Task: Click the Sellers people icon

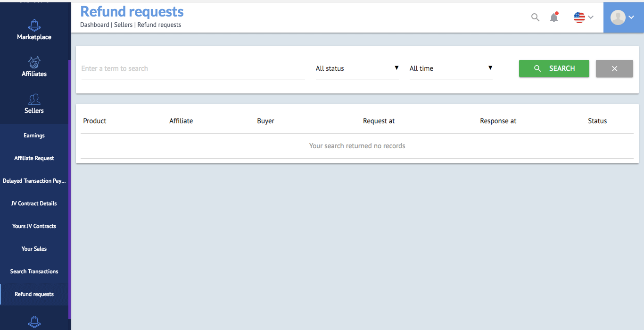Action: click(34, 99)
